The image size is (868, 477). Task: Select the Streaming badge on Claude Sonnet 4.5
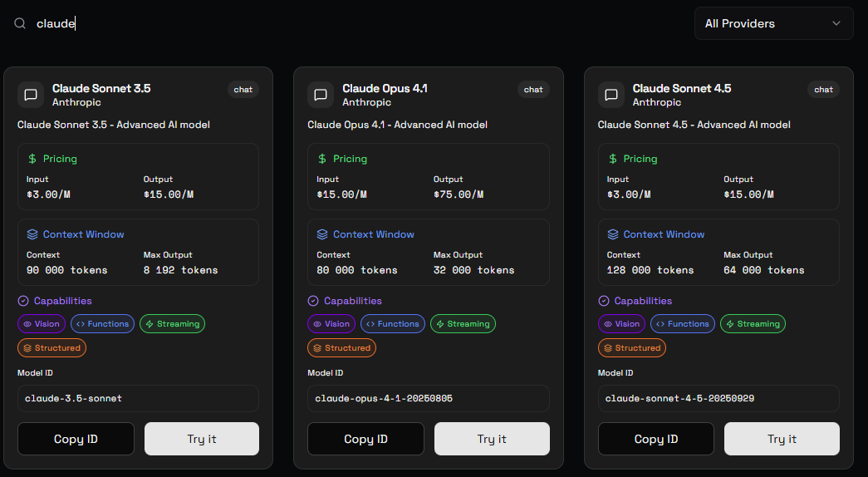753,324
